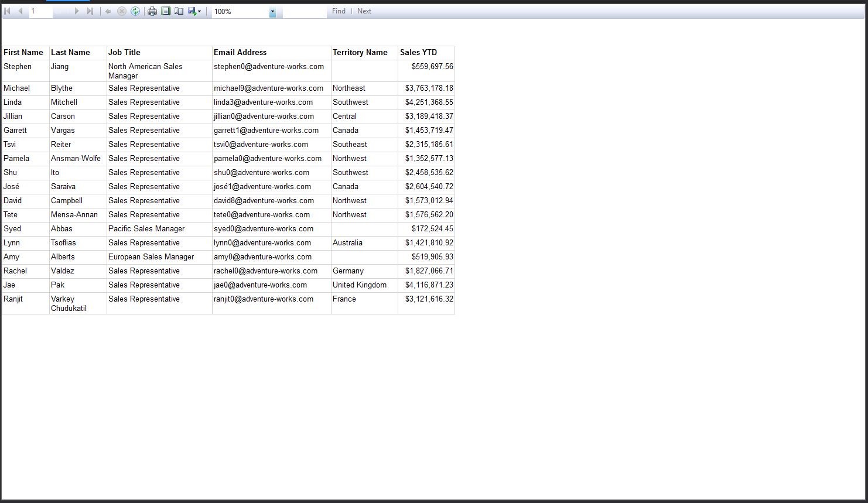Go to the first page of the report
The height and width of the screenshot is (503, 868).
(x=8, y=11)
